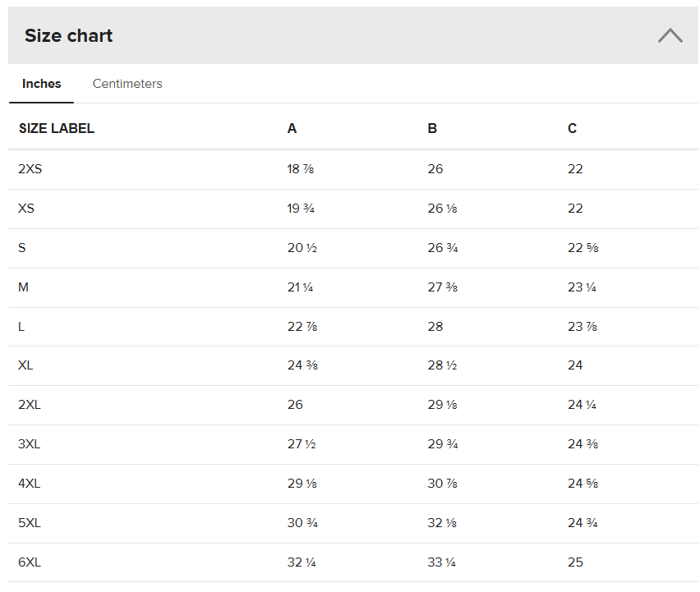Click the Size chart heading

[69, 36]
